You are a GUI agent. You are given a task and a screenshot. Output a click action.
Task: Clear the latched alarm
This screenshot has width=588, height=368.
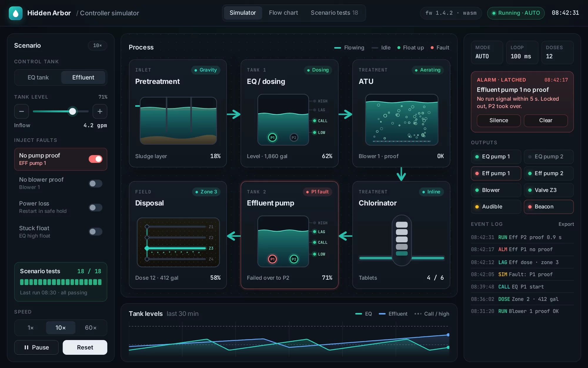546,120
